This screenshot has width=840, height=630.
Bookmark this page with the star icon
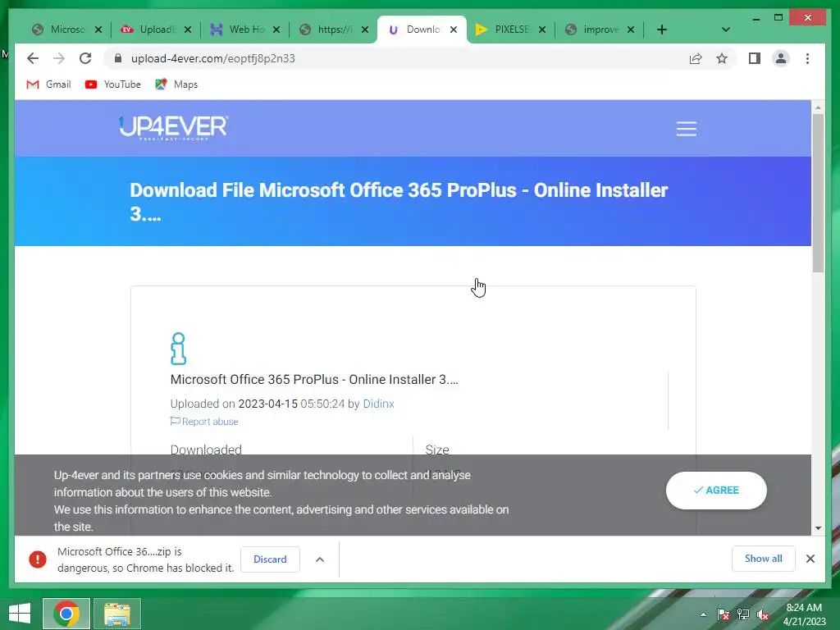(x=722, y=58)
